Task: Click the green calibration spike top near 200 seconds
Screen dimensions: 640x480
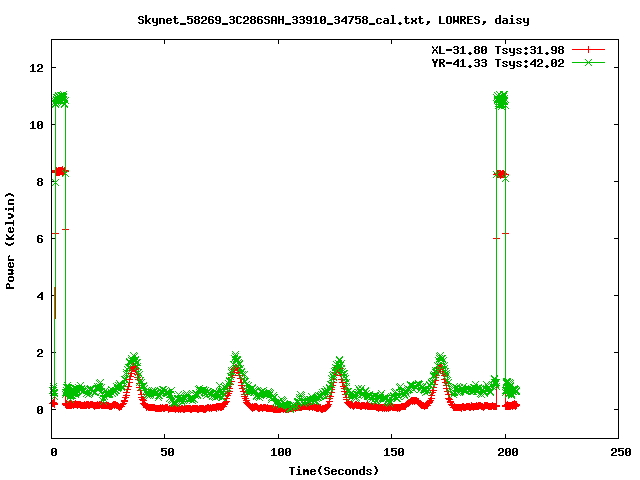Action: pos(501,99)
